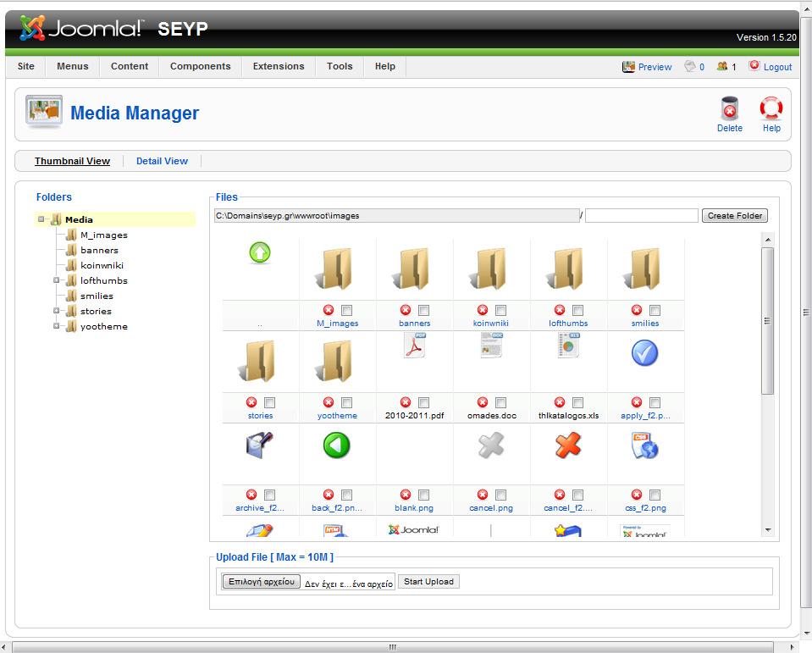Click red delete icon for smilies
Image resolution: width=812 pixels, height=653 pixels.
[637, 310]
